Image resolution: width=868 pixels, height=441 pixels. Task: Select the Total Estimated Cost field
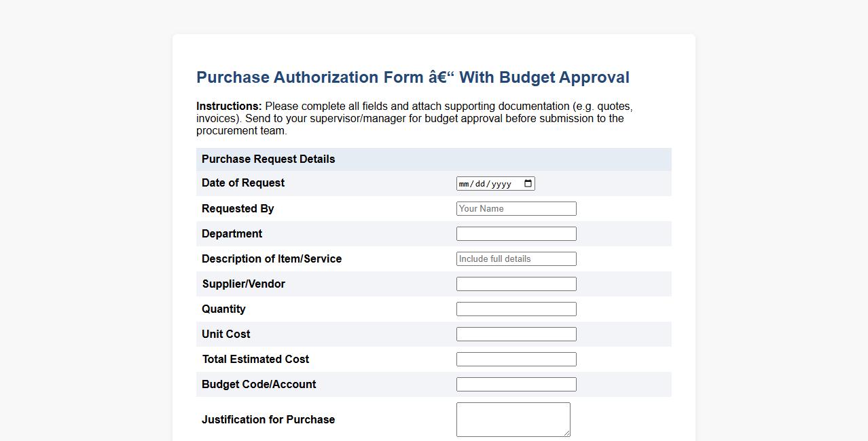pyautogui.click(x=516, y=359)
